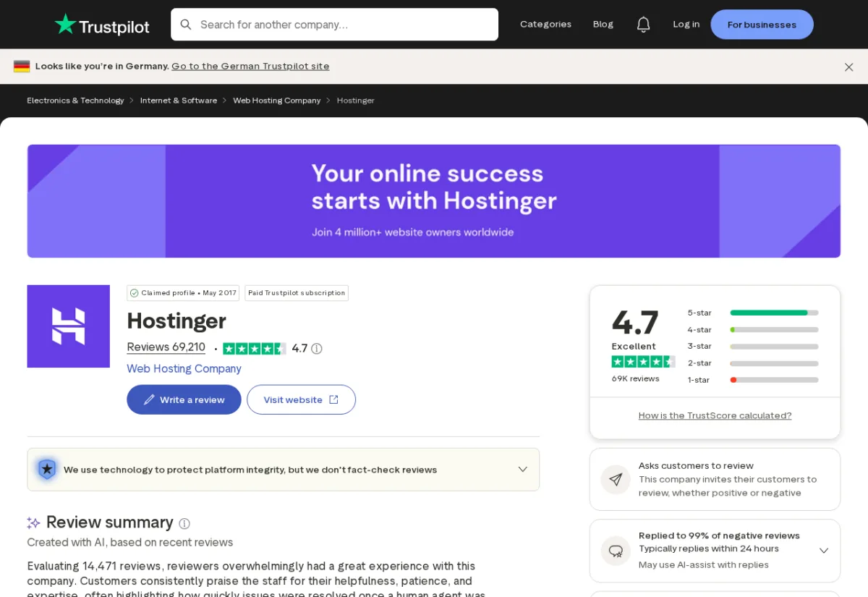The width and height of the screenshot is (868, 597).
Task: Click the Review summary AI sparkle icon
Action: coord(33,522)
